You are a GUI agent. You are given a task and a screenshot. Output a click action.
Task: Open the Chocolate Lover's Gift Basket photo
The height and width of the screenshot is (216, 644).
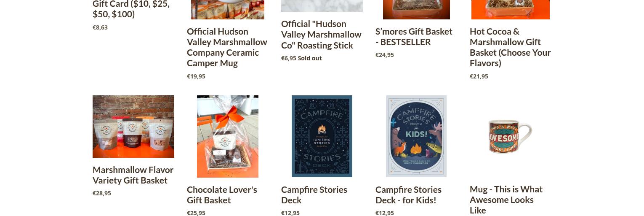pyautogui.click(x=228, y=136)
